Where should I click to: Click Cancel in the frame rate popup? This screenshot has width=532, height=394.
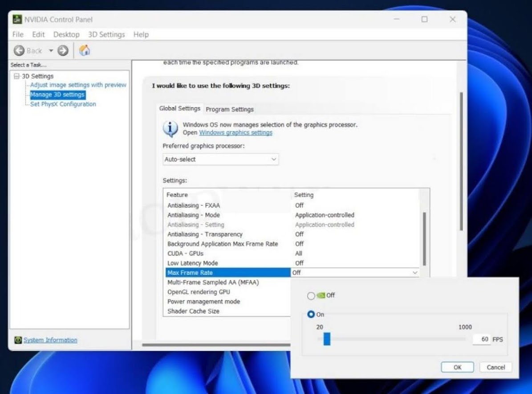coord(495,367)
